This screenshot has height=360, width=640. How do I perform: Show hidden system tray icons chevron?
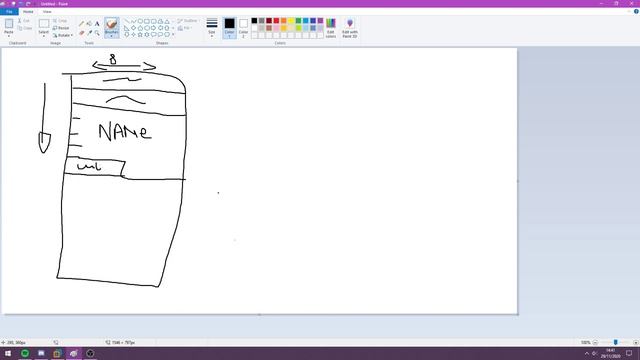(x=587, y=353)
